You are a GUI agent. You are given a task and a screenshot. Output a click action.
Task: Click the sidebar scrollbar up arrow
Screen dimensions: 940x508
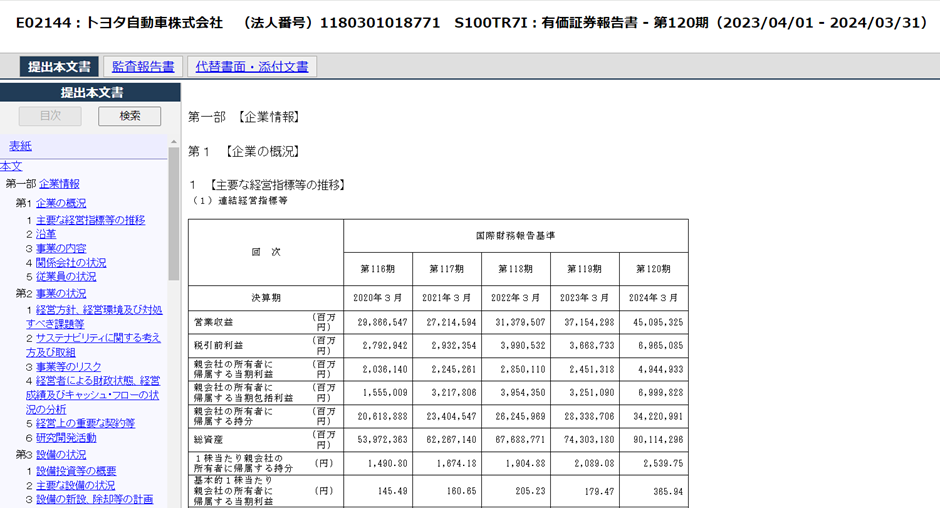174,142
